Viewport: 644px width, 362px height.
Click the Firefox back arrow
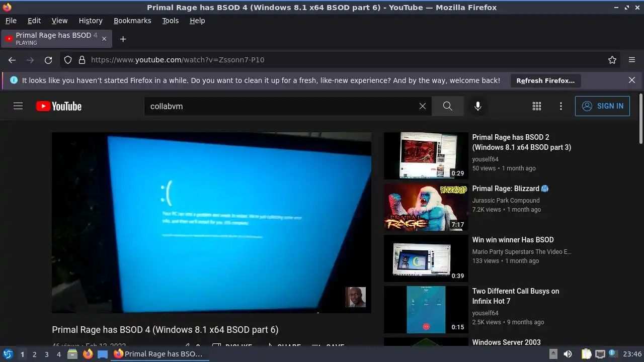[x=12, y=60]
